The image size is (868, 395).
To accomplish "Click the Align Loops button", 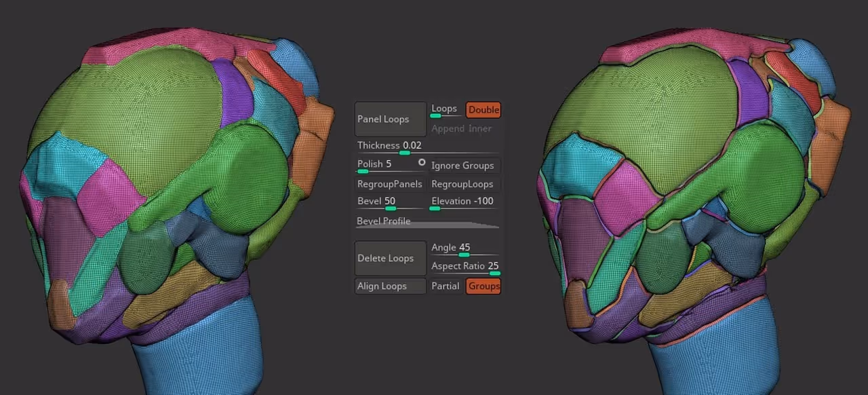I will [391, 286].
